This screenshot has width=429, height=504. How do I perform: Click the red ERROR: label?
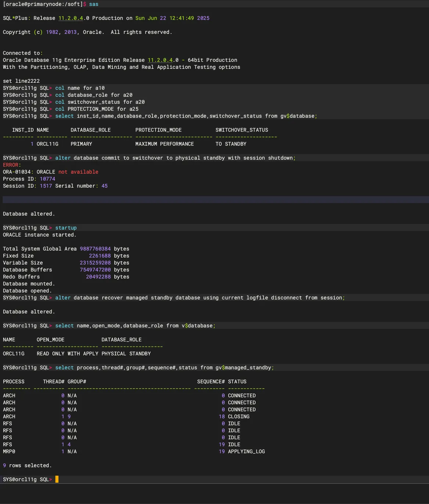[12, 165]
